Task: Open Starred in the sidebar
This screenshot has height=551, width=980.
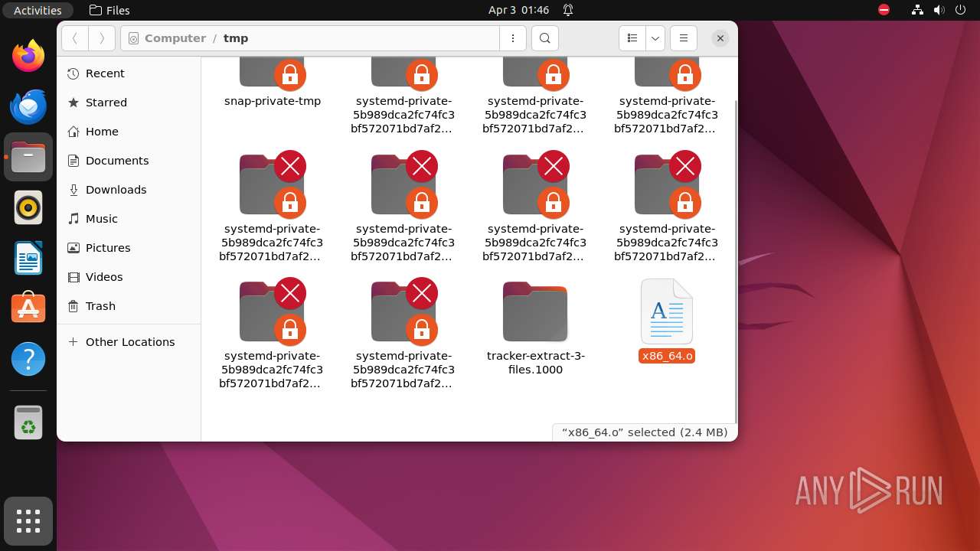Action: click(129, 103)
